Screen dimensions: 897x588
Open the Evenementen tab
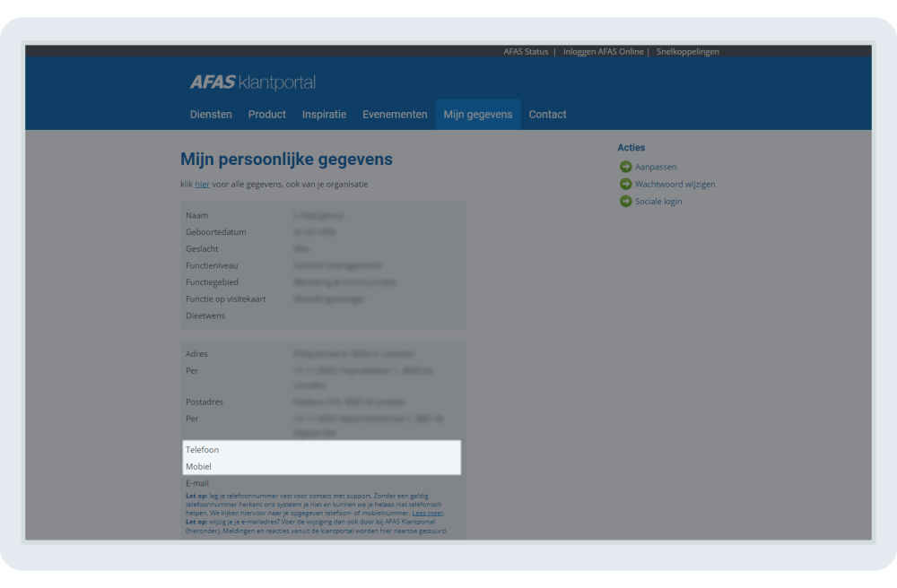coord(395,114)
